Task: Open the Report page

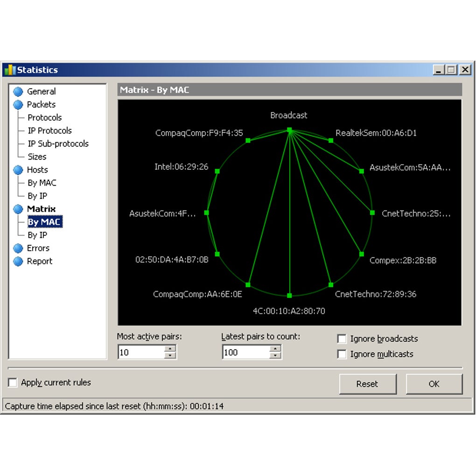Action: tap(40, 261)
